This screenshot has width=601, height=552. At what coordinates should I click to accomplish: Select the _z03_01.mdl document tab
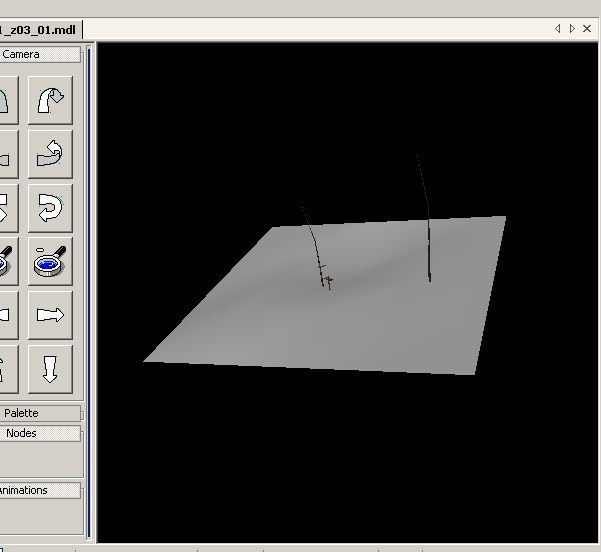40,29
